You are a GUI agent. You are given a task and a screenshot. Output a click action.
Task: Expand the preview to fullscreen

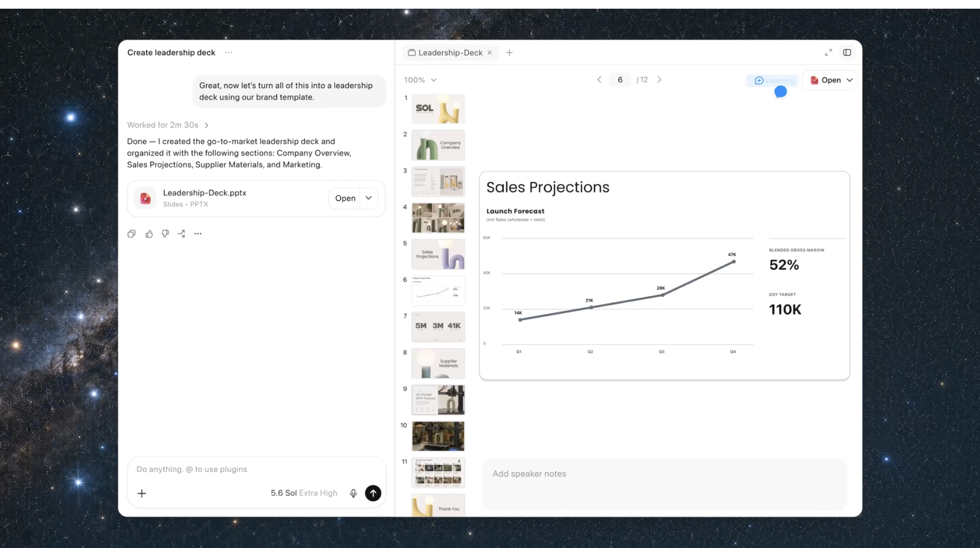[x=828, y=53]
